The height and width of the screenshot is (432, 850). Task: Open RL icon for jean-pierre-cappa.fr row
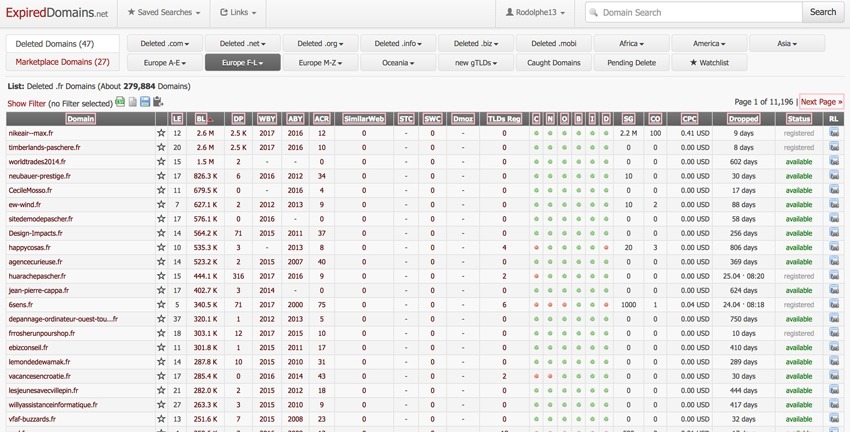pos(834,290)
